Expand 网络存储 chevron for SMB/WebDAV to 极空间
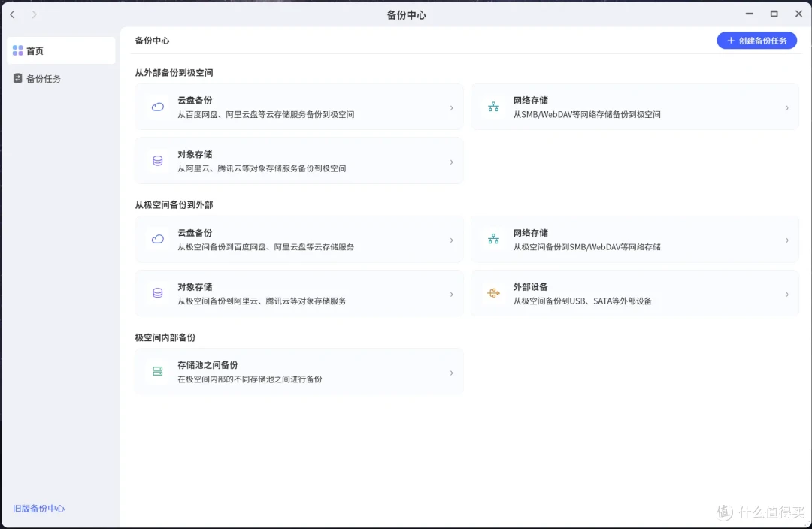This screenshot has height=529, width=812. 787,108
